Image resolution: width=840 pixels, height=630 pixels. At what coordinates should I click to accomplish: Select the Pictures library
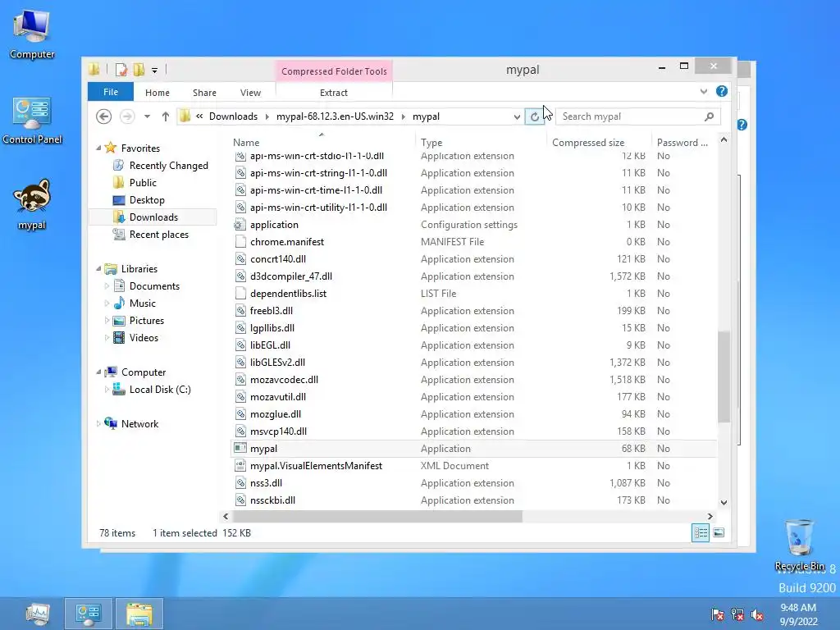point(146,321)
